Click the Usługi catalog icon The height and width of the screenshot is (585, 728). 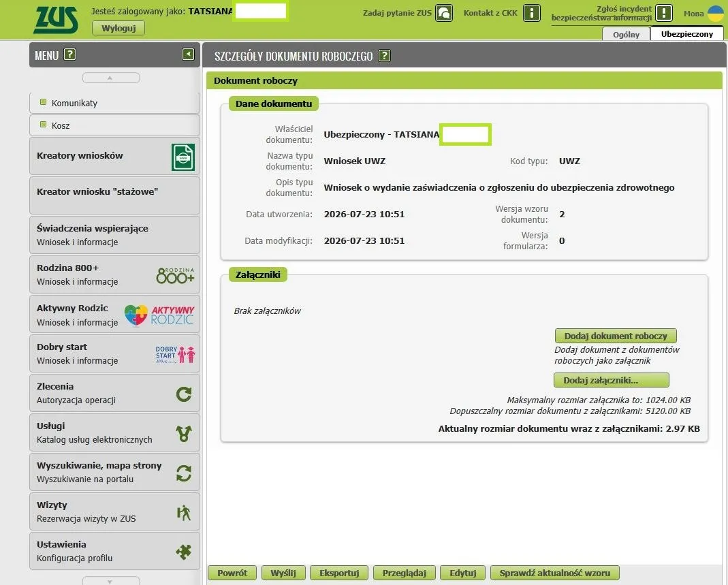(x=184, y=434)
